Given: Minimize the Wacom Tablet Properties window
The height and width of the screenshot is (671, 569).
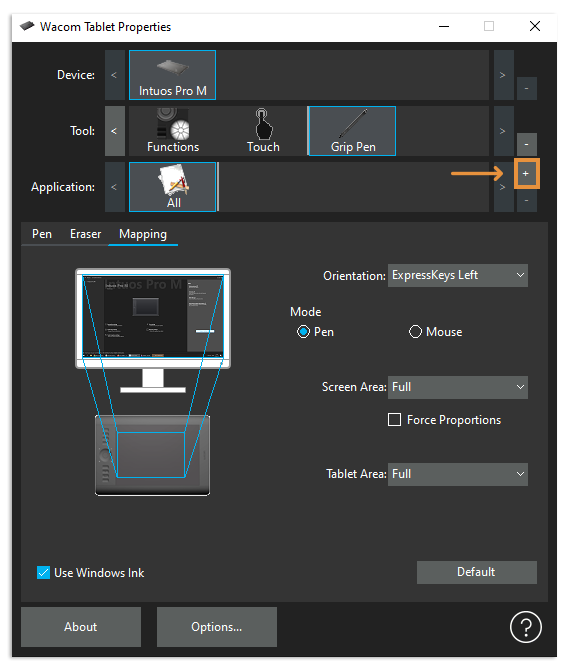Looking at the screenshot, I should tap(444, 27).
